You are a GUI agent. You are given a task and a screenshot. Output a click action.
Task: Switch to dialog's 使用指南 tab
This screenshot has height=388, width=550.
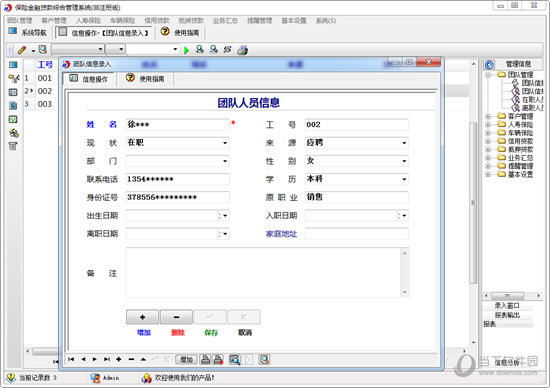145,79
